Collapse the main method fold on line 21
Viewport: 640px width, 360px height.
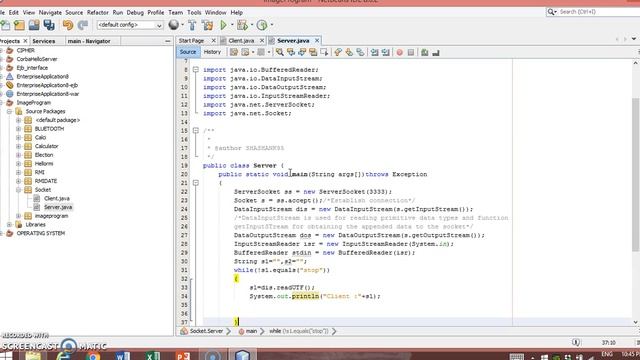tap(196, 183)
